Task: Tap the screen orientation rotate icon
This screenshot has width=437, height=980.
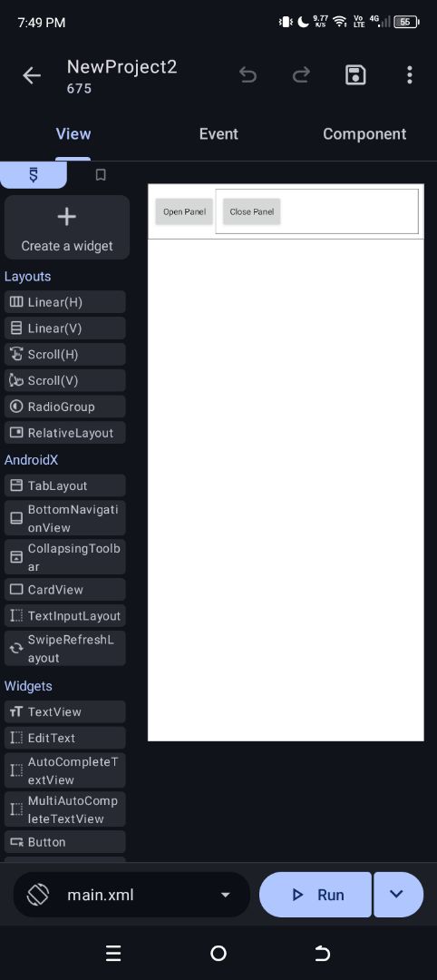Action: click(x=38, y=895)
